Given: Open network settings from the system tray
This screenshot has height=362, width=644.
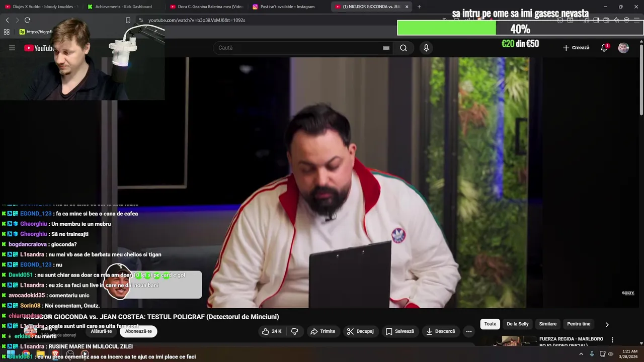Looking at the screenshot, I should 602,354.
